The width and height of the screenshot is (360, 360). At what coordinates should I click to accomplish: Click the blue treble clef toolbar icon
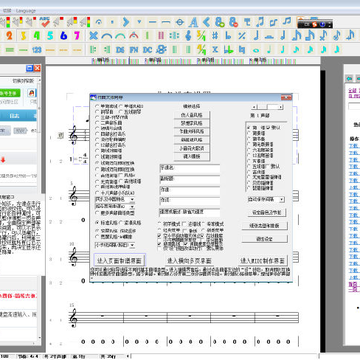click(x=188, y=35)
